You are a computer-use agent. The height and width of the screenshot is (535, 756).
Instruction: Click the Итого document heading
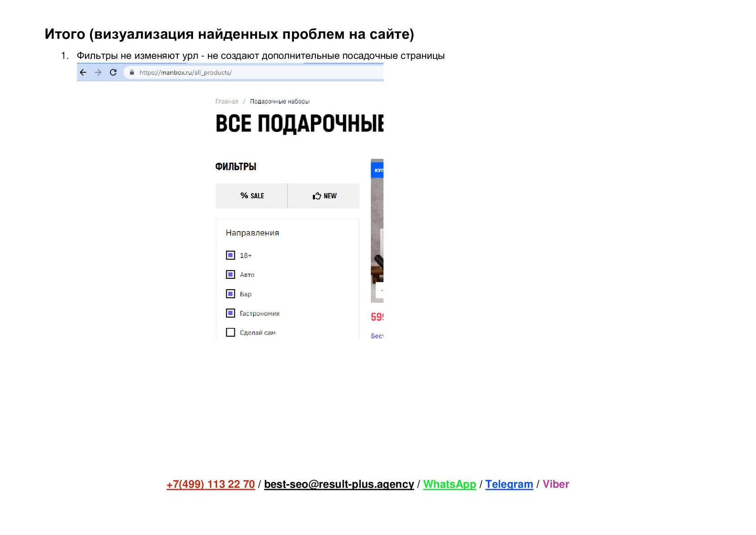click(229, 34)
